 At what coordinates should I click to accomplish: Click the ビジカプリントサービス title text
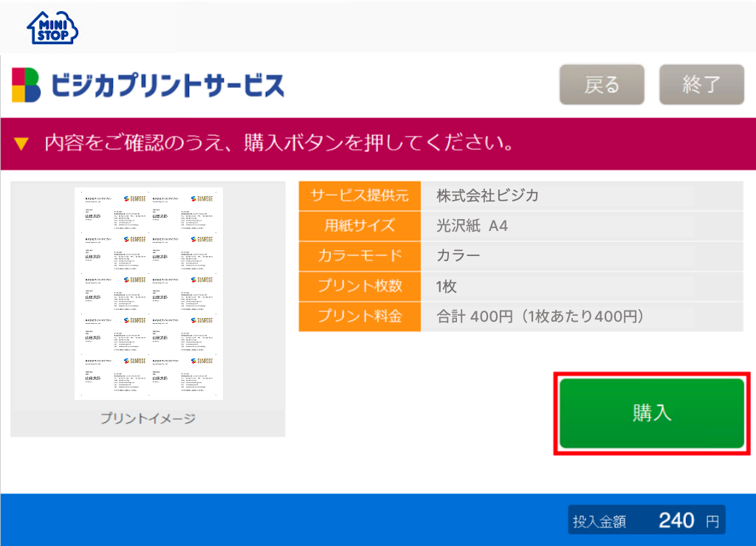168,86
